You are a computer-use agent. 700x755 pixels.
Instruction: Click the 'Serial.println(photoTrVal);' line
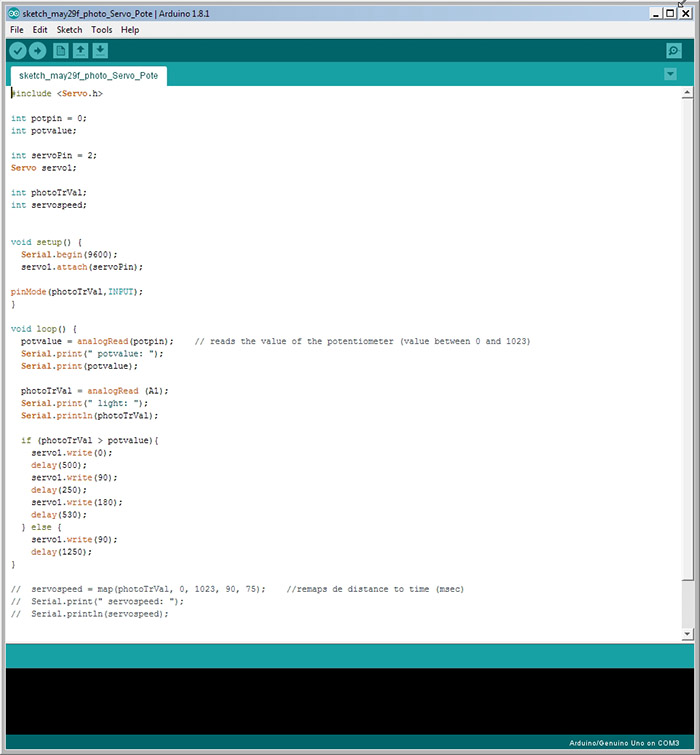[90, 416]
